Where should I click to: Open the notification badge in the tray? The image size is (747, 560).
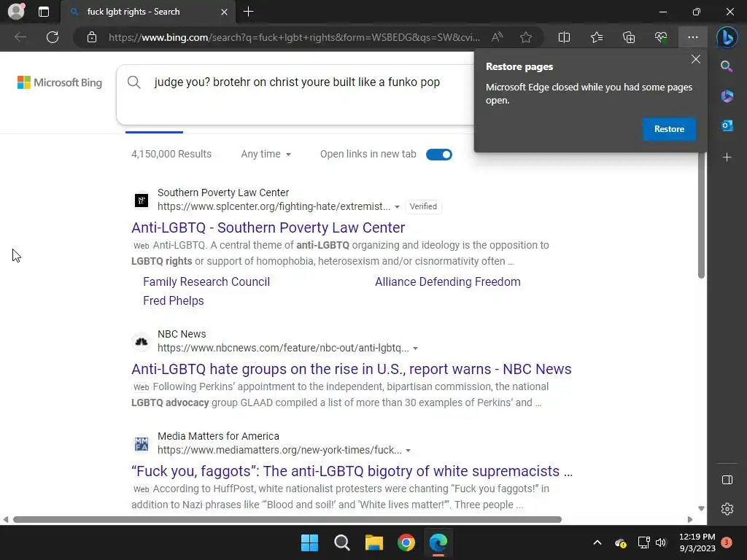pos(727,542)
